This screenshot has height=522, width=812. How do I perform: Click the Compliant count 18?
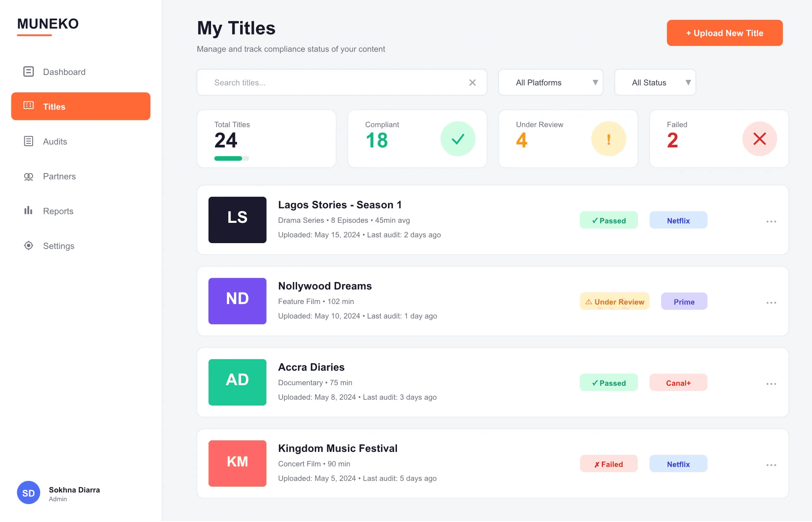tap(377, 140)
